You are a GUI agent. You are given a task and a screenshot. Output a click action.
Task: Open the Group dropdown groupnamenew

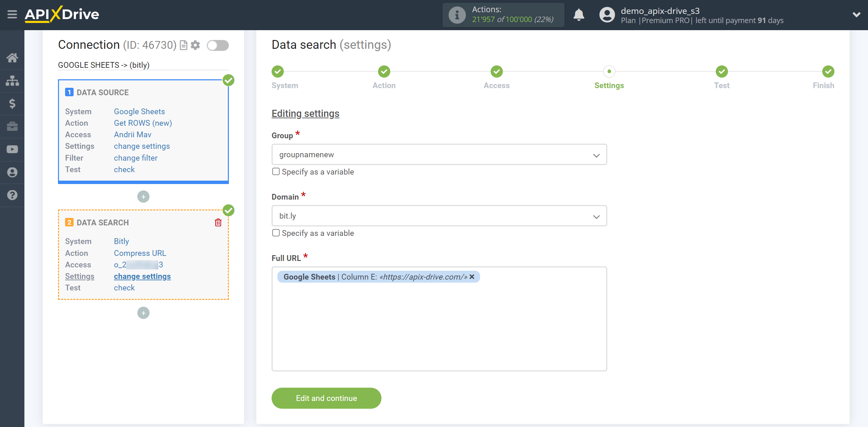[439, 155]
